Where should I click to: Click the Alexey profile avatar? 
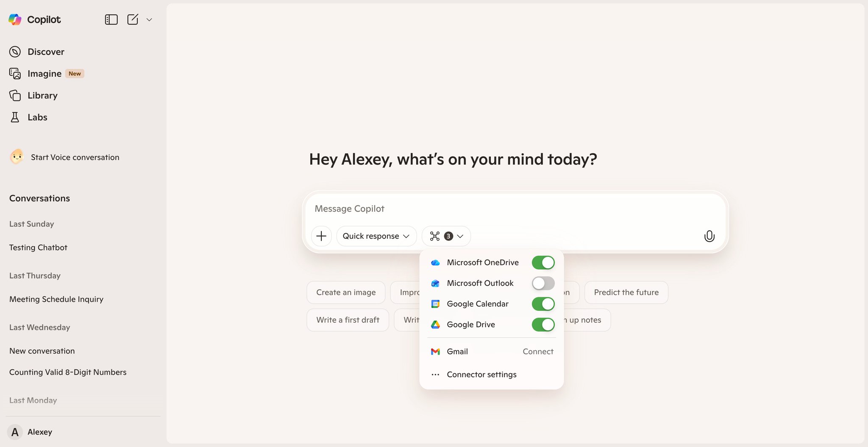pyautogui.click(x=15, y=432)
